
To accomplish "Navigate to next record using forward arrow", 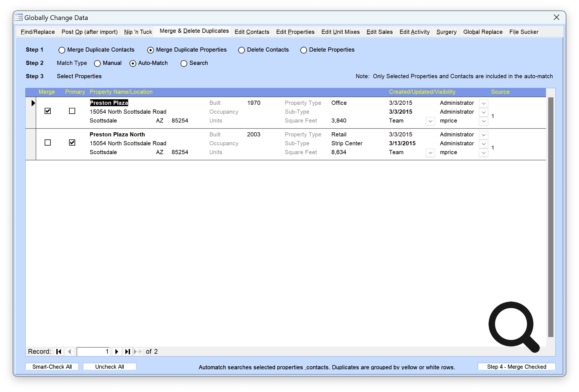I will [116, 351].
